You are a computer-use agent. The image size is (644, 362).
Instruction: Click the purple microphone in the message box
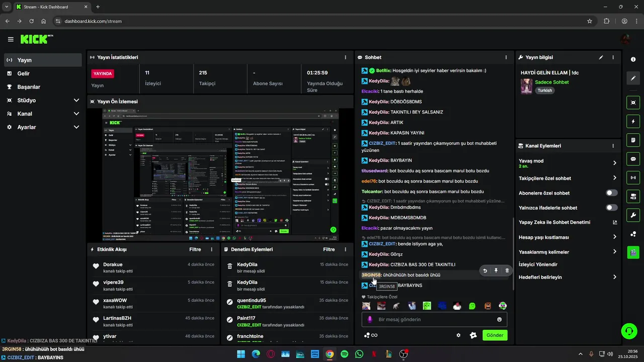370,319
